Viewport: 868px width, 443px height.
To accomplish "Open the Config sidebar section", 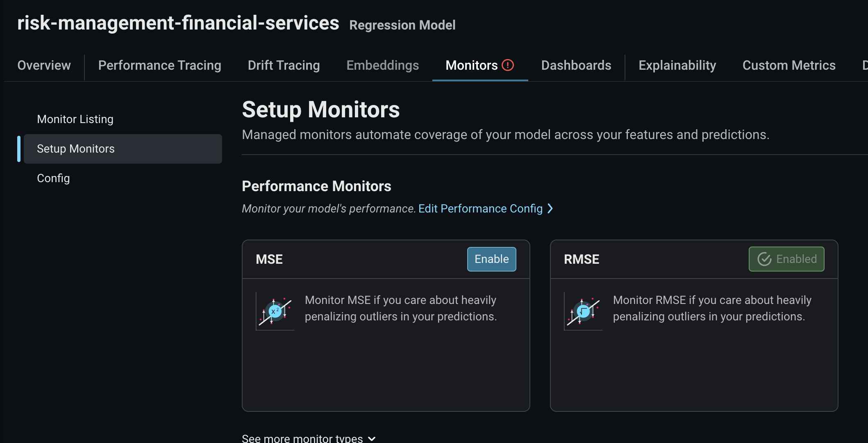I will click(x=53, y=178).
